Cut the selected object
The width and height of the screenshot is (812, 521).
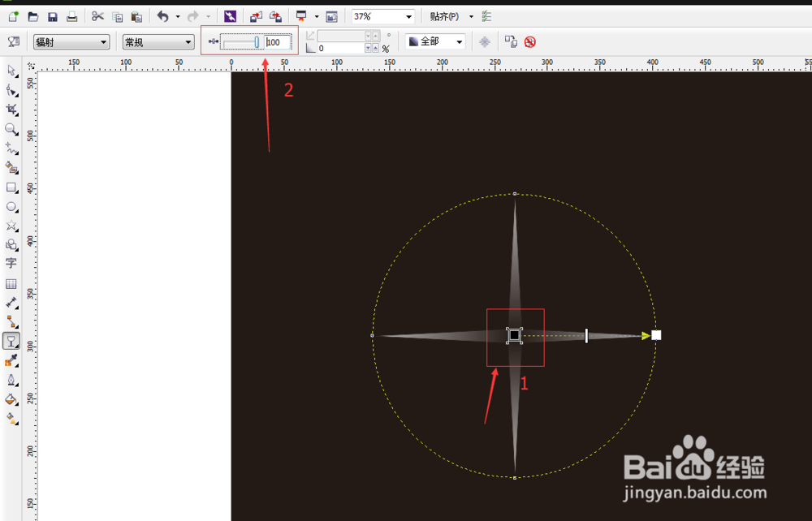(97, 16)
